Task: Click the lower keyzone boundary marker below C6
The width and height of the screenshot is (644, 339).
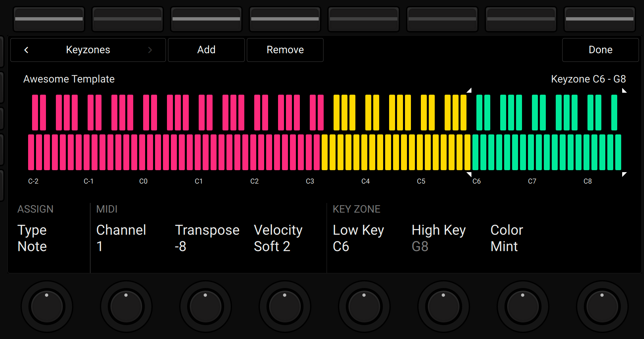Action: pyautogui.click(x=469, y=175)
